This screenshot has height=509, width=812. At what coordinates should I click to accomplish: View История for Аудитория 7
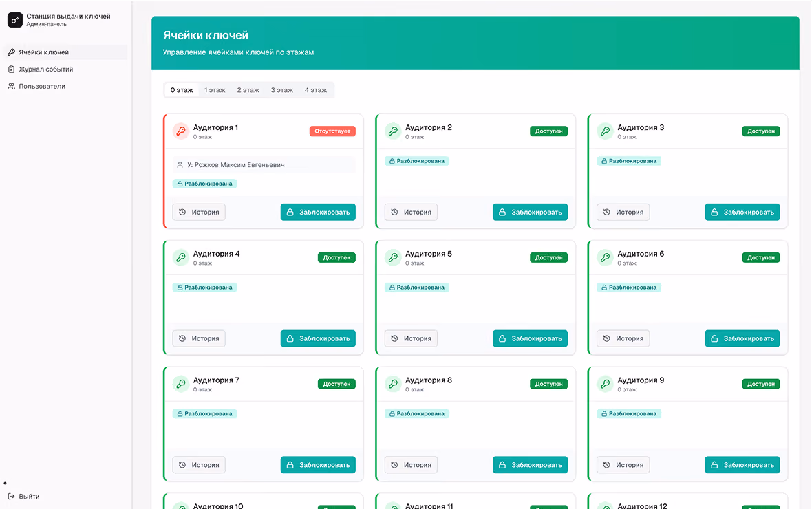point(199,465)
